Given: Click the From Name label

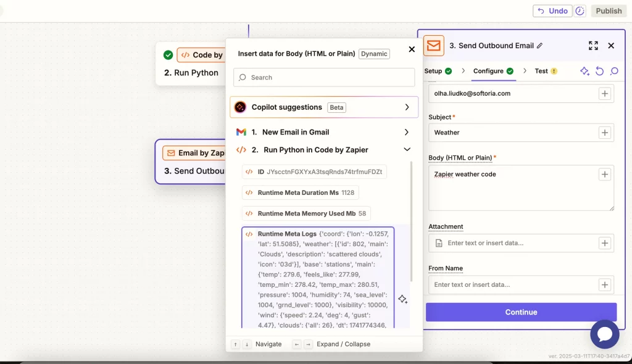Looking at the screenshot, I should click(x=446, y=268).
